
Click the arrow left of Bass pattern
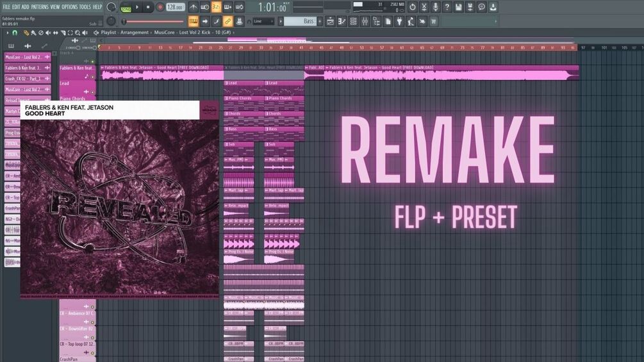click(281, 21)
